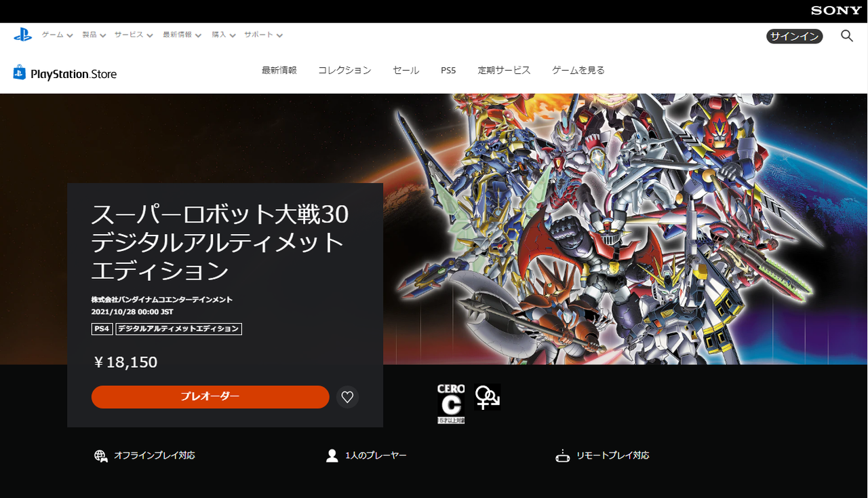Screen dimensions: 868x498
Task: Click the デジタルアルティメットエディション edition tag
Action: pos(179,329)
